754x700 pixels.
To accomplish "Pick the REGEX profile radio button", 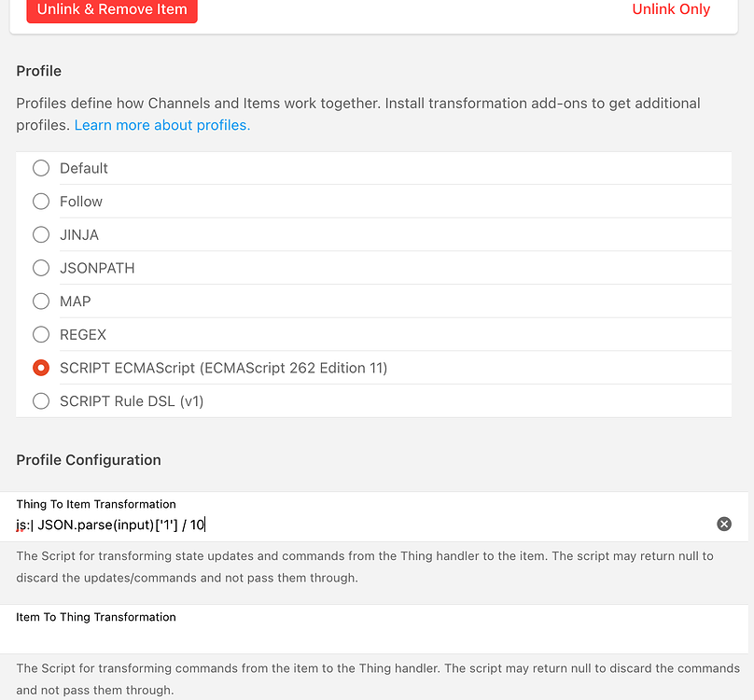I will 41,334.
